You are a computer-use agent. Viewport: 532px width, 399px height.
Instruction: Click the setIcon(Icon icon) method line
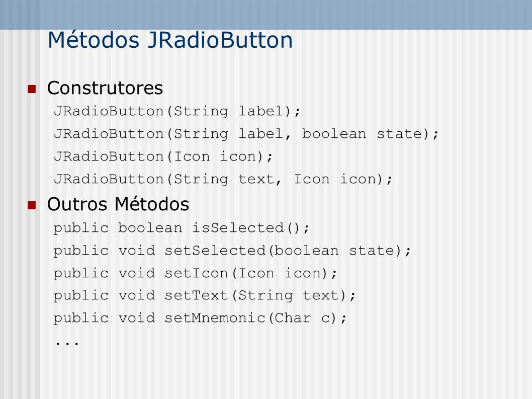click(x=196, y=273)
